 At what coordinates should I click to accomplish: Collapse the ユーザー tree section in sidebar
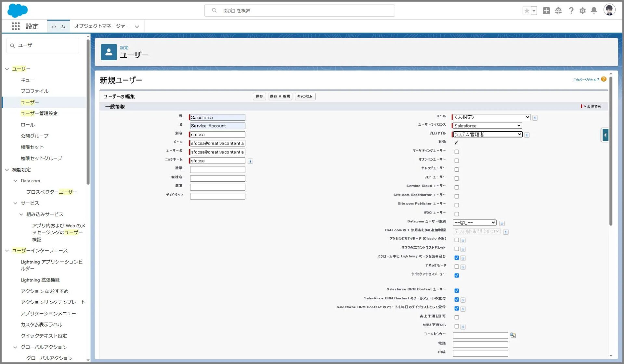coord(7,69)
